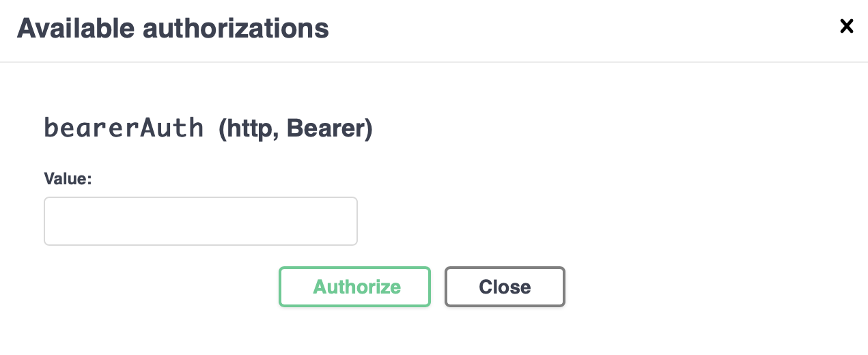This screenshot has width=868, height=355.
Task: Click the green-bordered Authorize control
Action: pos(354,287)
